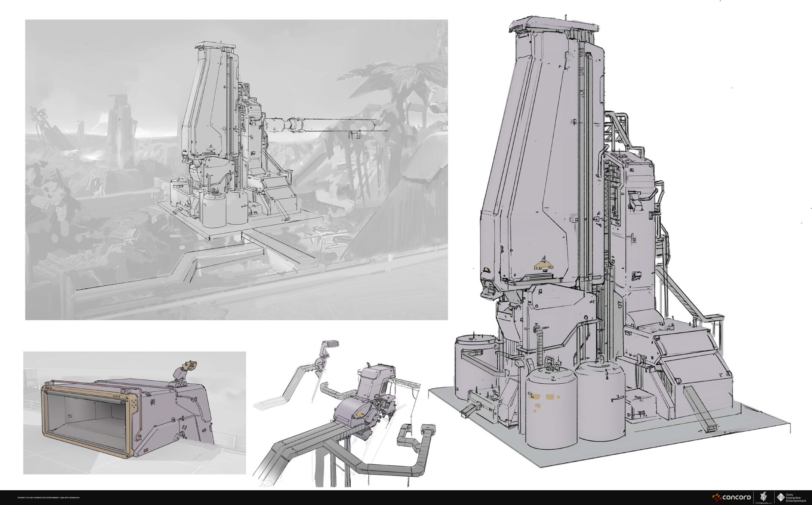812x505 pixels.
Task: Click the 'Property of Sony Interactive Entertainment' notice
Action: coord(49,497)
